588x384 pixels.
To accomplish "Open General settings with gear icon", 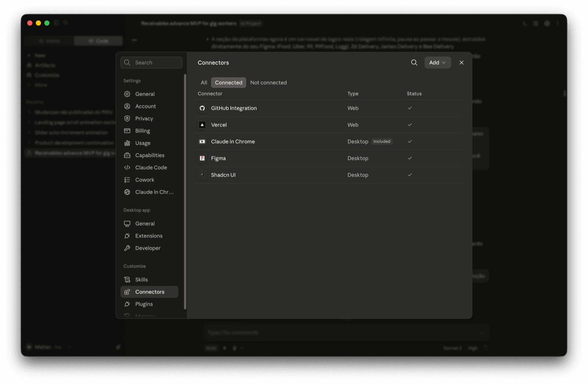I will click(149, 94).
